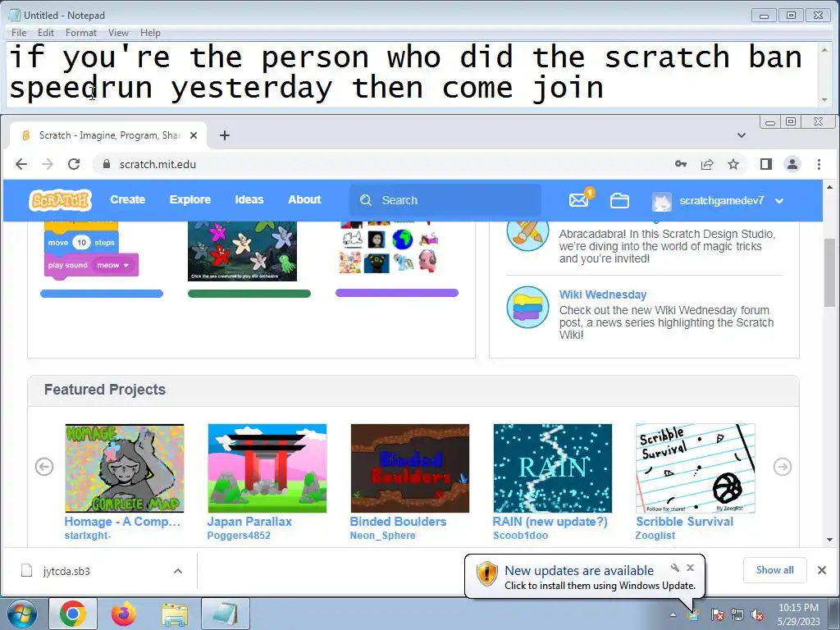Visit the Zooglist author profile
The width and height of the screenshot is (840, 630).
655,536
